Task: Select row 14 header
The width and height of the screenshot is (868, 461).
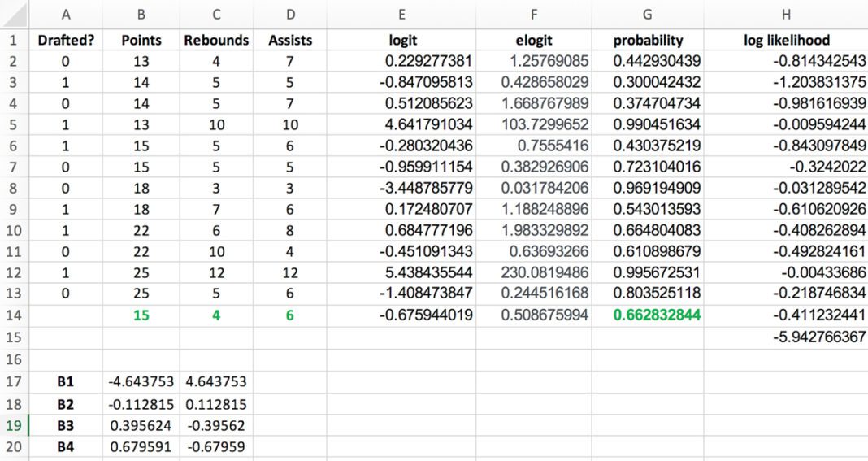Action: click(x=14, y=315)
